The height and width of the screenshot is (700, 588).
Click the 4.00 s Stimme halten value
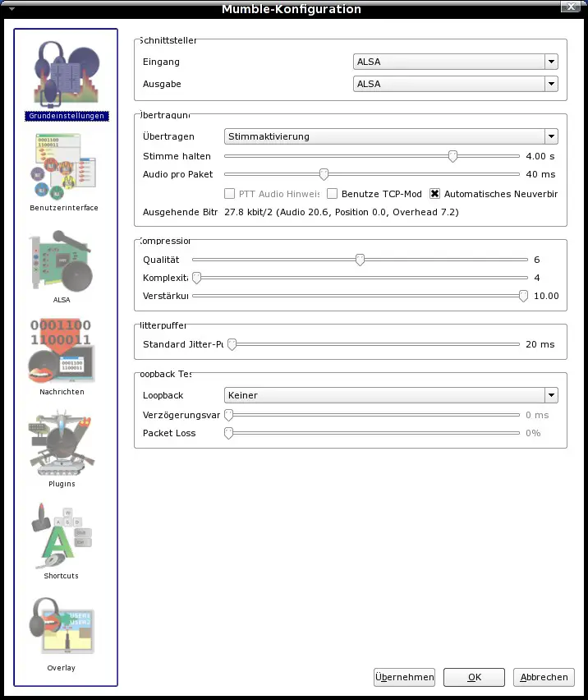click(540, 156)
